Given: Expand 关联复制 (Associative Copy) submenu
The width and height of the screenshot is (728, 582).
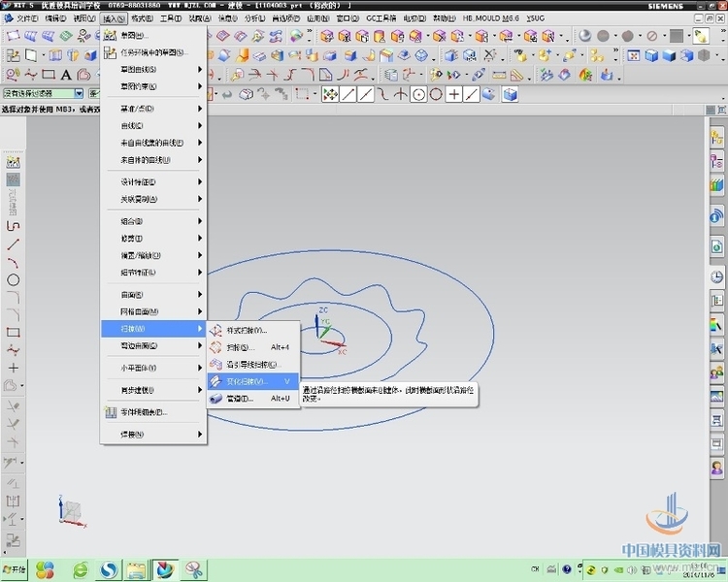Looking at the screenshot, I should pyautogui.click(x=153, y=199).
